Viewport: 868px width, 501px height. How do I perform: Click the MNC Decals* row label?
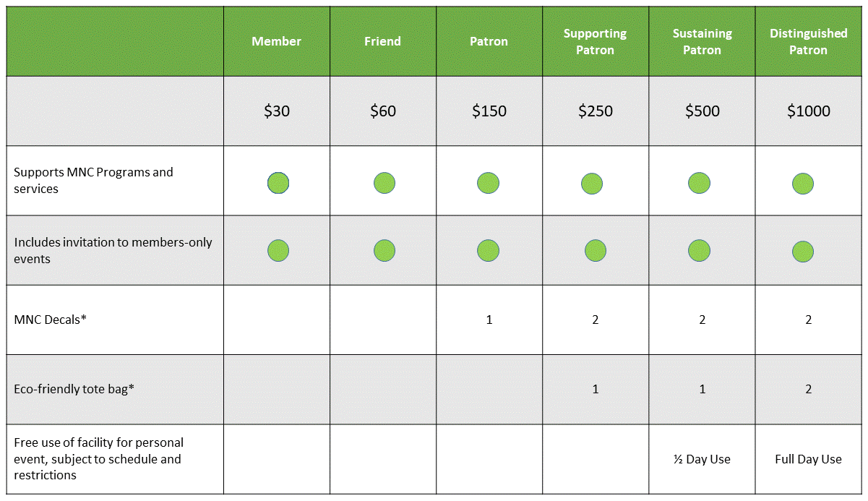coord(51,319)
